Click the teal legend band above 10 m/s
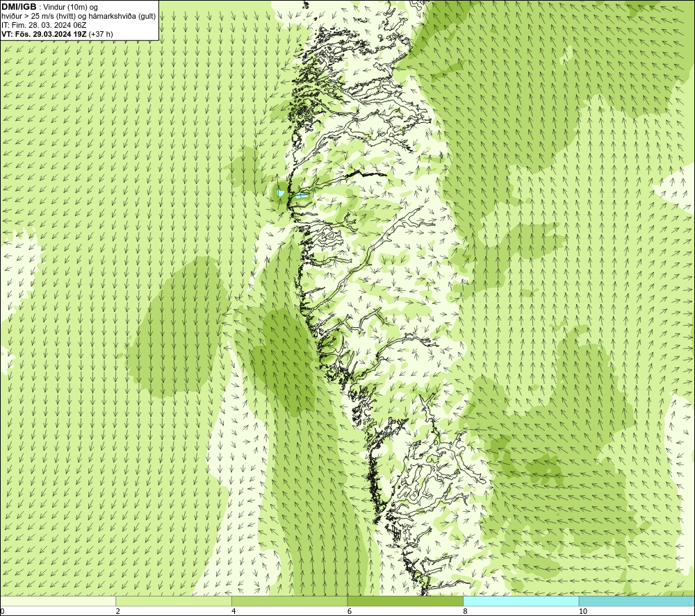 pyautogui.click(x=637, y=601)
